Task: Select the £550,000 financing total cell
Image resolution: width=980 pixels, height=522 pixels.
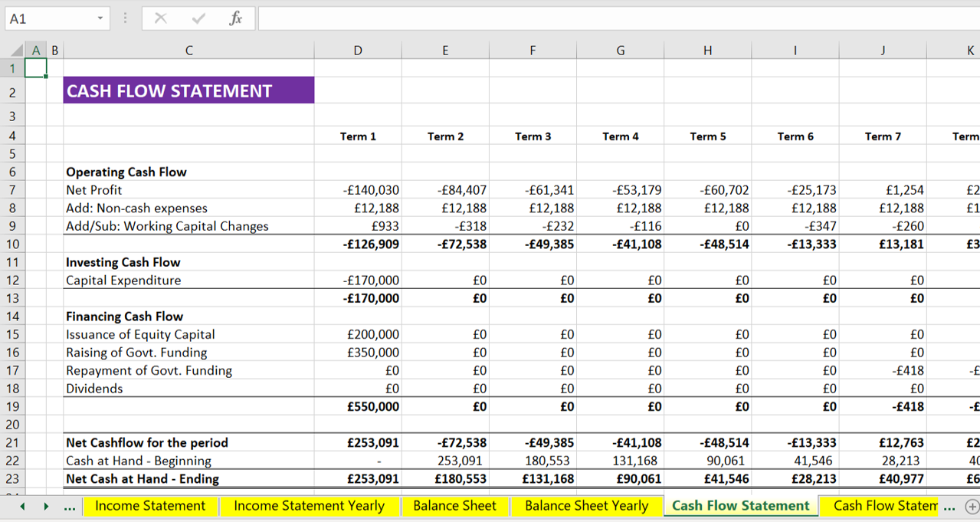Action: pyautogui.click(x=358, y=407)
